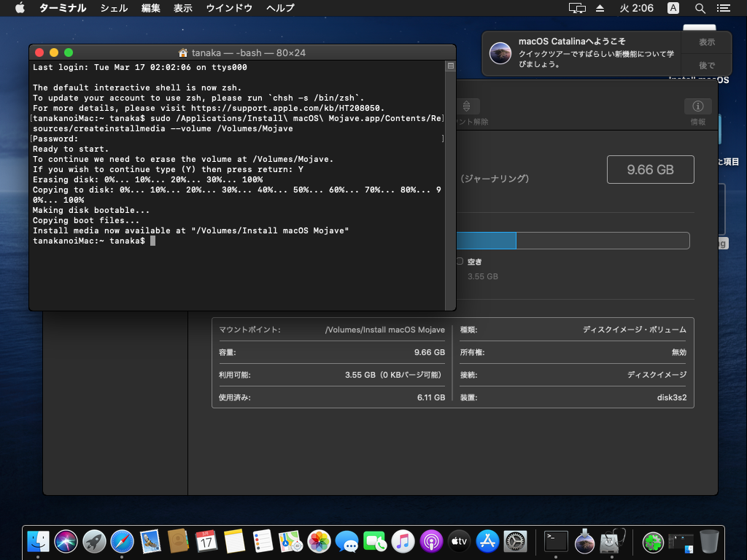The image size is (747, 560).
Task: Launch Siri from the Dock
Action: pyautogui.click(x=66, y=542)
